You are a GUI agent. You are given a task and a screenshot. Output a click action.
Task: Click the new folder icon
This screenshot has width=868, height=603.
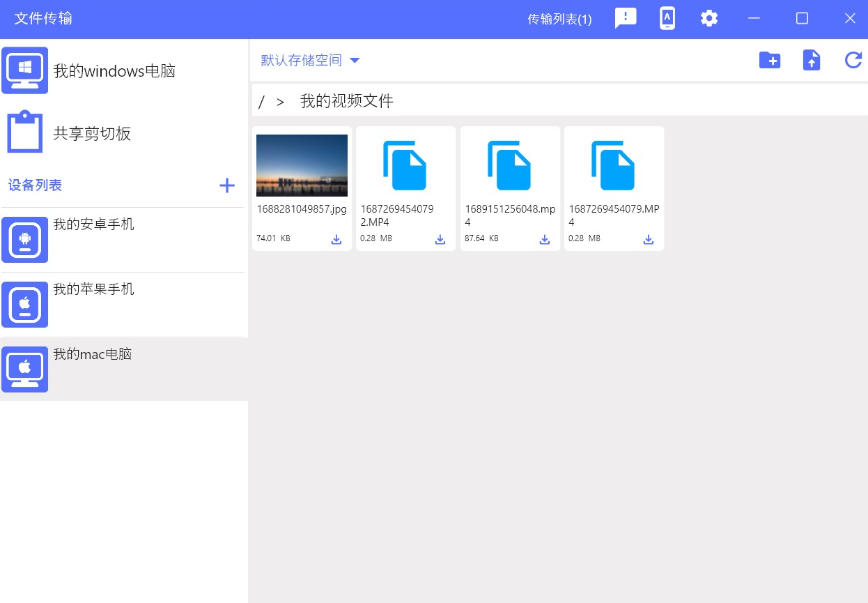pos(769,61)
